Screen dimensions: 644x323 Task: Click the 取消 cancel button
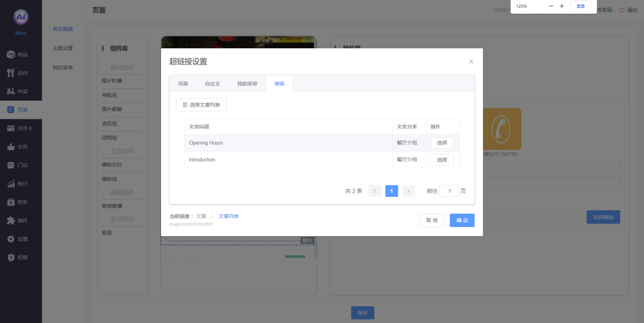(432, 220)
